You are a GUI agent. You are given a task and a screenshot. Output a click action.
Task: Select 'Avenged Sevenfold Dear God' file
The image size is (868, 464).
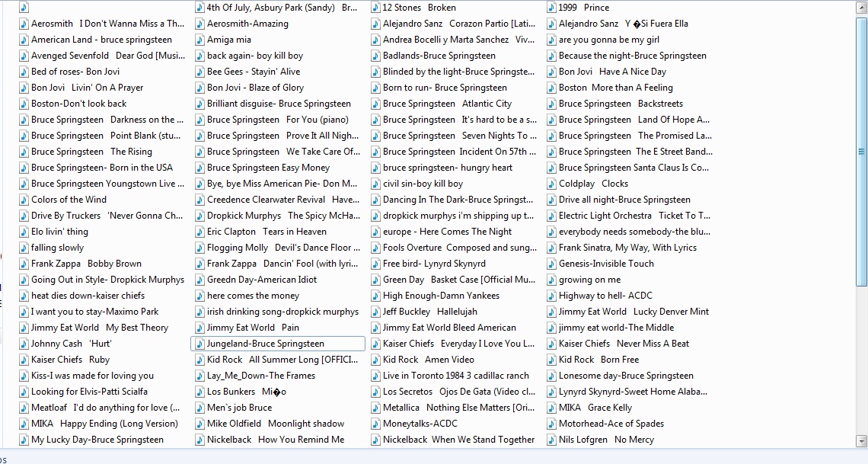pyautogui.click(x=108, y=56)
